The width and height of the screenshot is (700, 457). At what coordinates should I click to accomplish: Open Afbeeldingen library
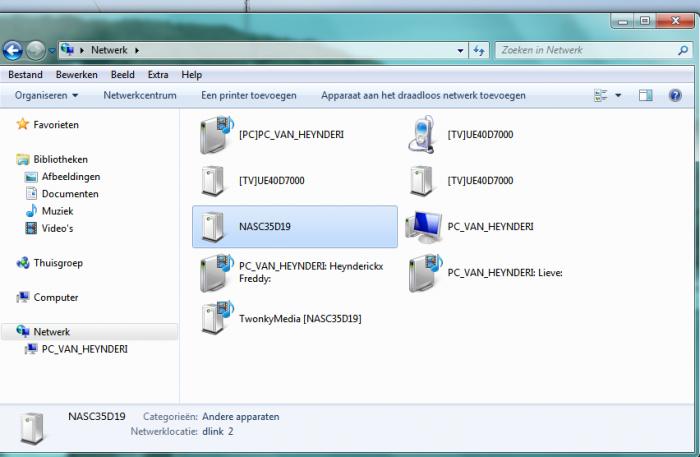coord(71,177)
